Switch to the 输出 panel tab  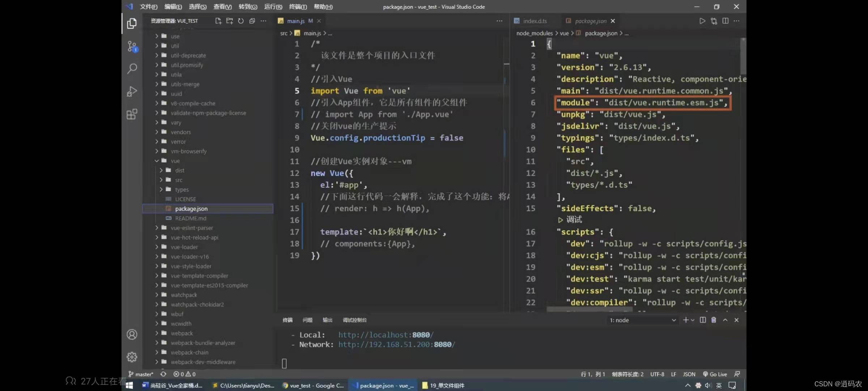point(327,320)
